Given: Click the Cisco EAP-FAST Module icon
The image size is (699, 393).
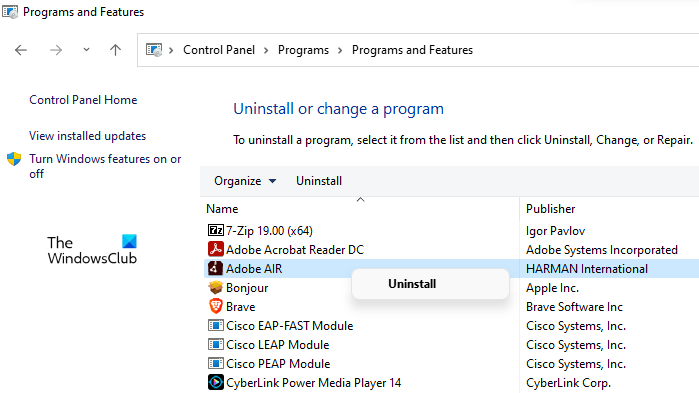Looking at the screenshot, I should coord(216,326).
